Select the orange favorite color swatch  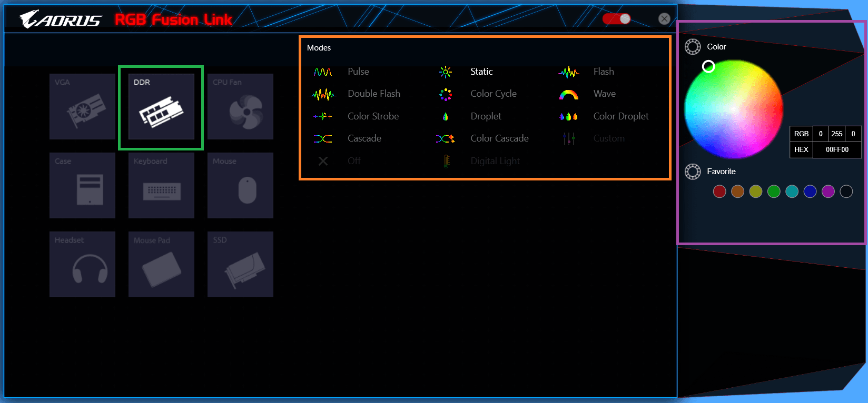737,192
